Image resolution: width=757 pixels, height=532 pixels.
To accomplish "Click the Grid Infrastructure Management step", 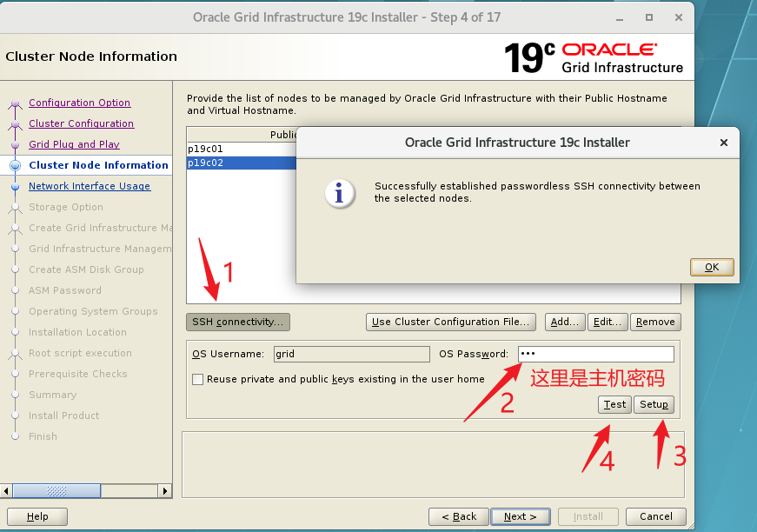I will [x=100, y=248].
